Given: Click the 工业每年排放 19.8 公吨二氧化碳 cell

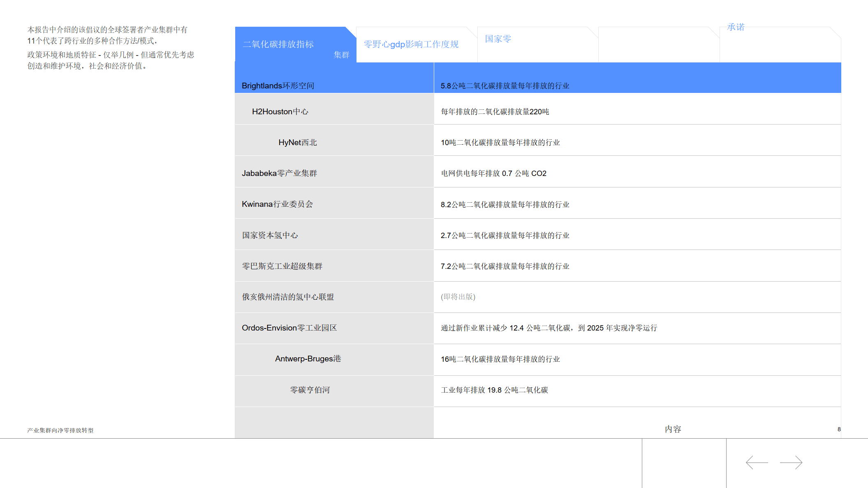Looking at the screenshot, I should coord(637,391).
